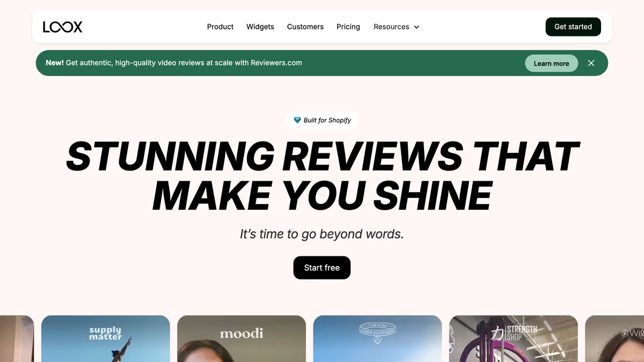Open the moodi video thumbnail
Viewport: 644px width, 362px height.
(241, 338)
